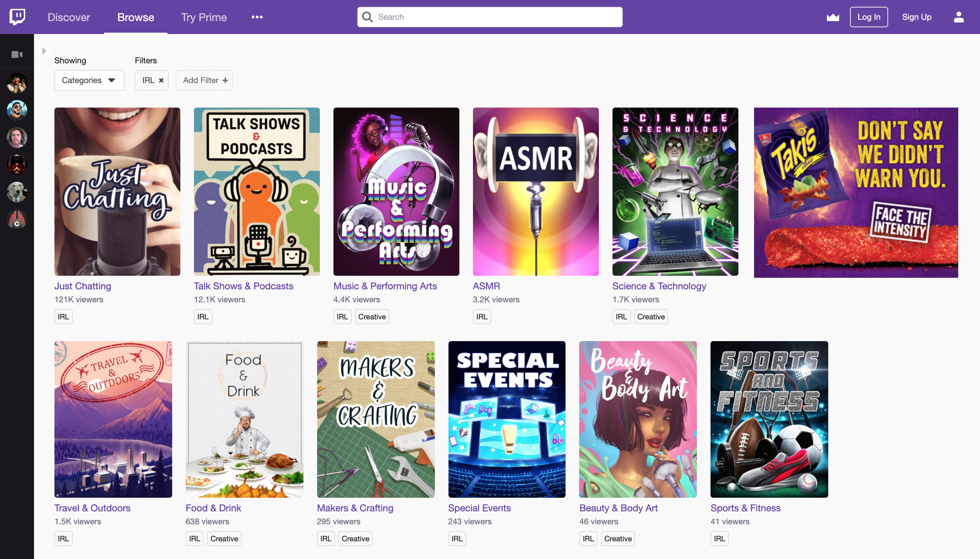This screenshot has width=980, height=559.
Task: Open third sidebar channel avatar
Action: pos(17,138)
